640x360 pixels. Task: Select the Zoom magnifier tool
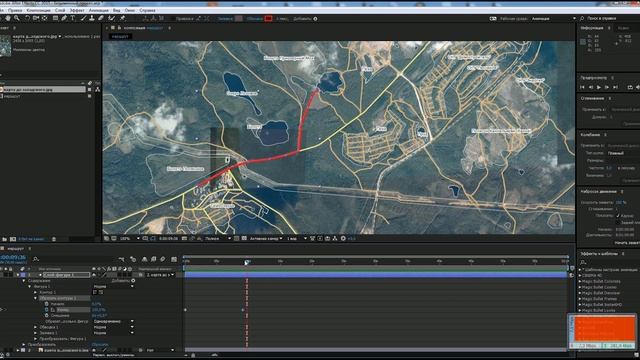17,18
